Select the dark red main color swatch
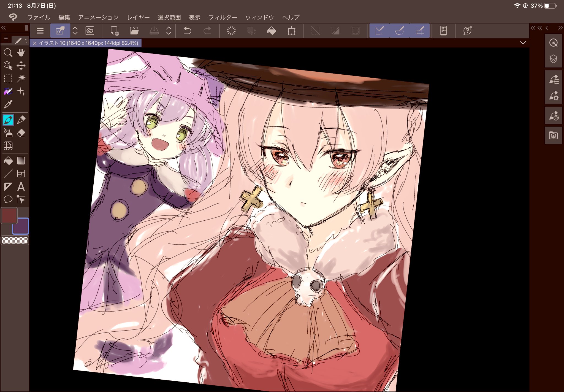 [9, 215]
